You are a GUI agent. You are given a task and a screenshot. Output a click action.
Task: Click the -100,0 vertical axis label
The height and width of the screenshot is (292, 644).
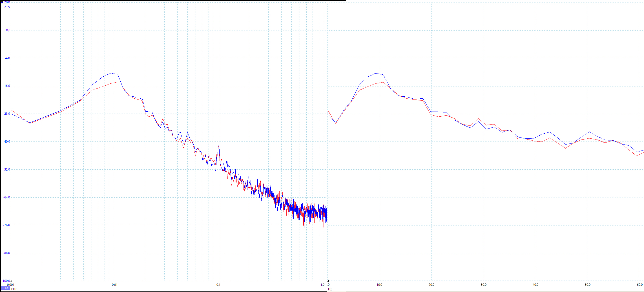6,281
